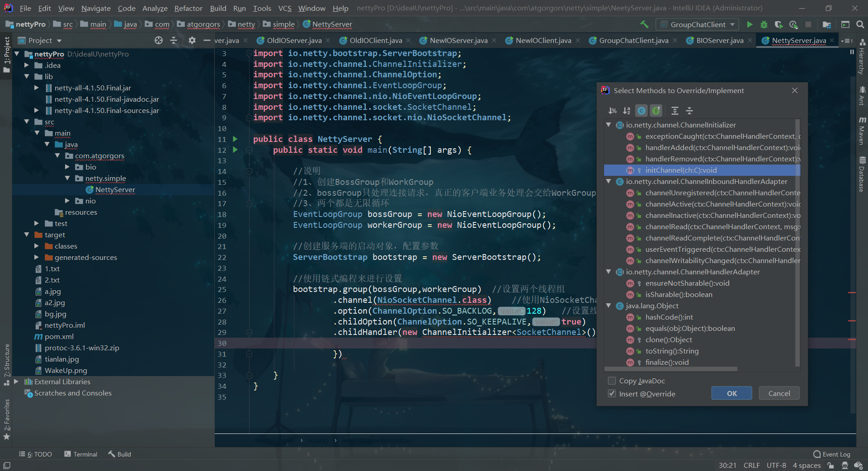
Task: Run the GroupChatClient configuration with the play icon
Action: 750,24
